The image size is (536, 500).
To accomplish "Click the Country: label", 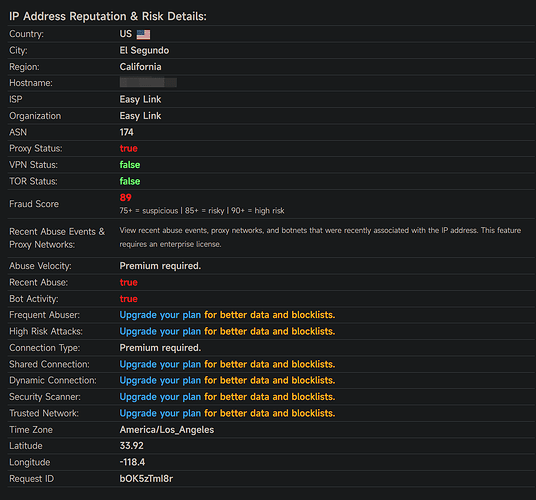I will [x=26, y=34].
